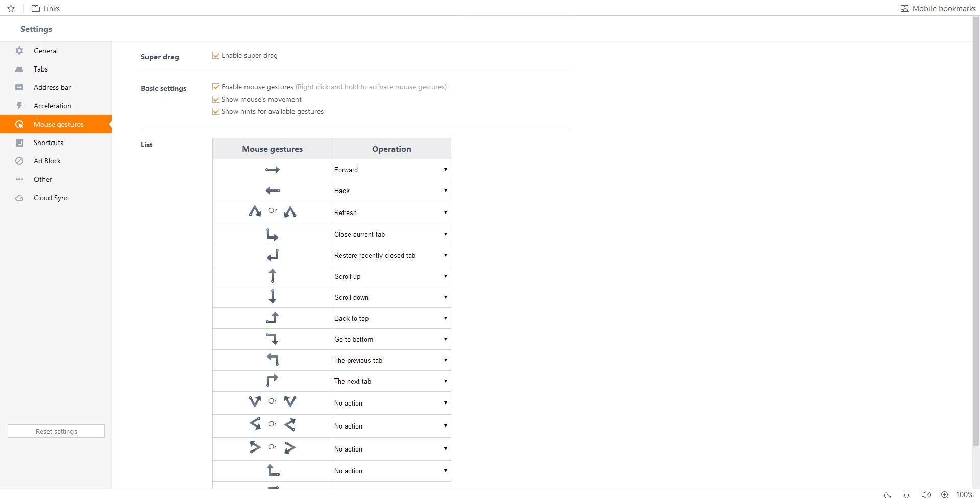Uncheck Enable mouse gestures option
This screenshot has width=980, height=498.
(216, 87)
